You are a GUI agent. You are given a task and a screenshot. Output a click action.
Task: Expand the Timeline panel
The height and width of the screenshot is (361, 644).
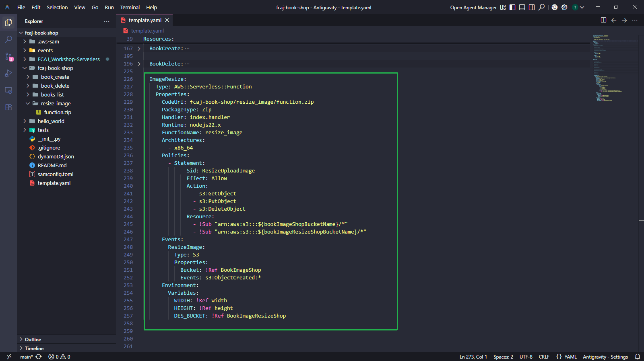tap(66, 349)
